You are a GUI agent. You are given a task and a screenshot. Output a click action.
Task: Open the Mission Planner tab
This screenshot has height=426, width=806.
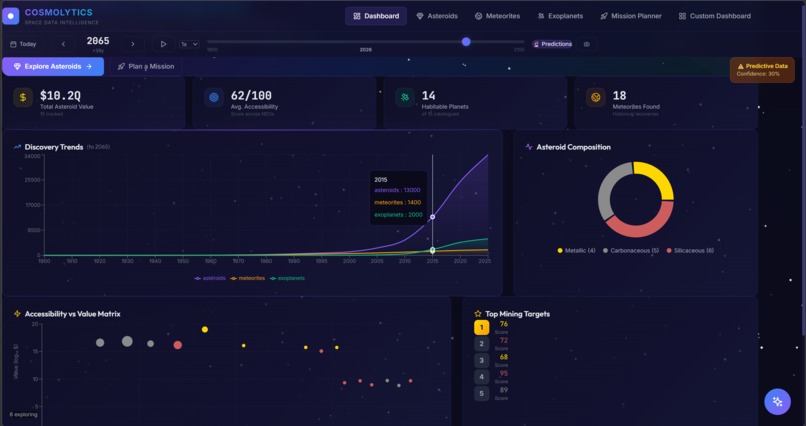pyautogui.click(x=631, y=16)
